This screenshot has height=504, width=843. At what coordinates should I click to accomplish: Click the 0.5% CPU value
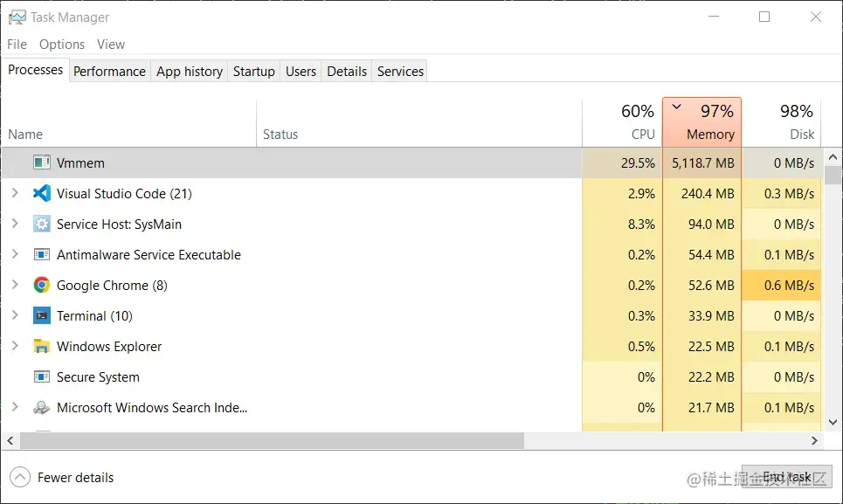[641, 347]
